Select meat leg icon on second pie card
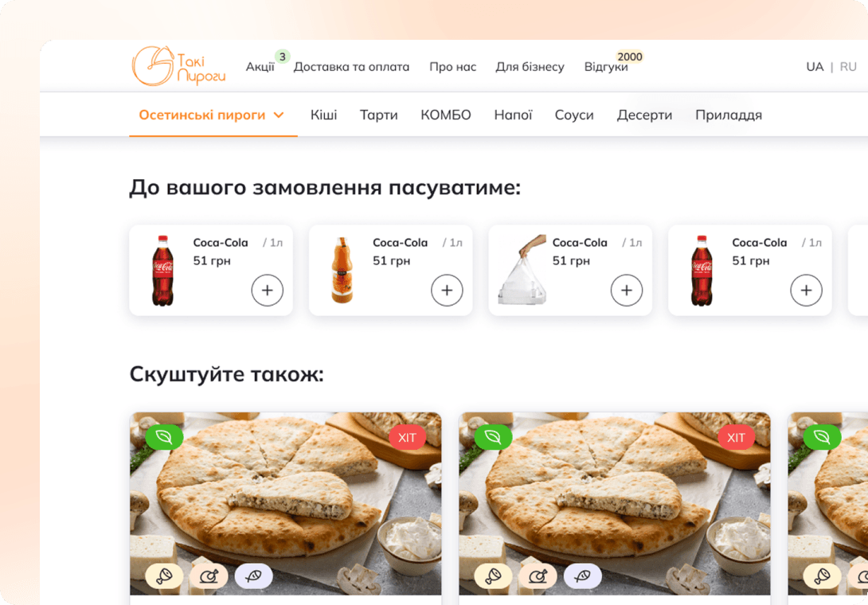 493,576
